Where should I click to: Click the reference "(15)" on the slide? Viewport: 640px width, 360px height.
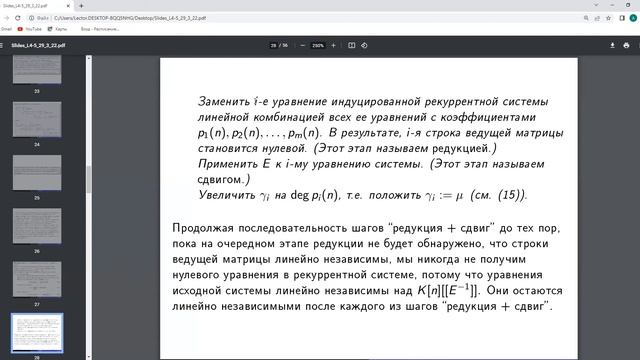509,195
